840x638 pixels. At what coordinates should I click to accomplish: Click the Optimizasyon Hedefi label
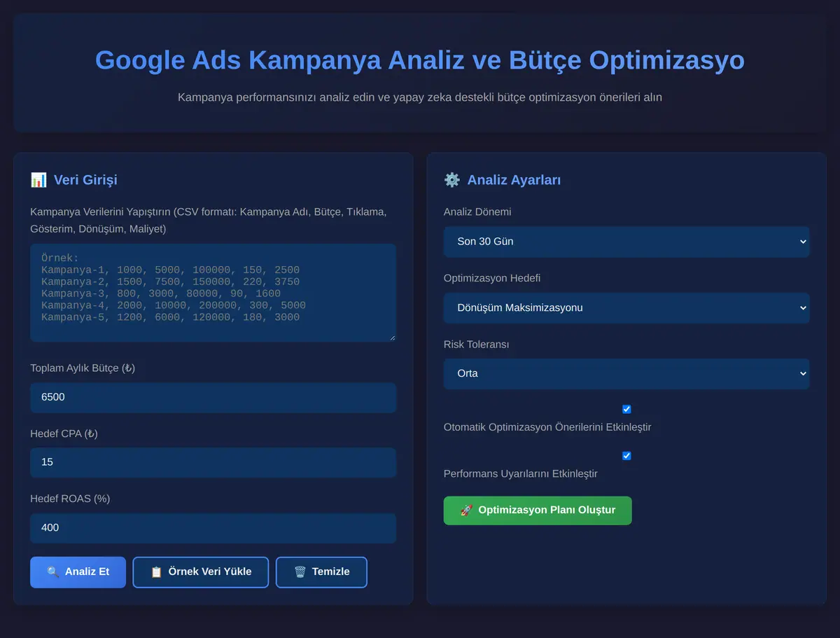(492, 279)
